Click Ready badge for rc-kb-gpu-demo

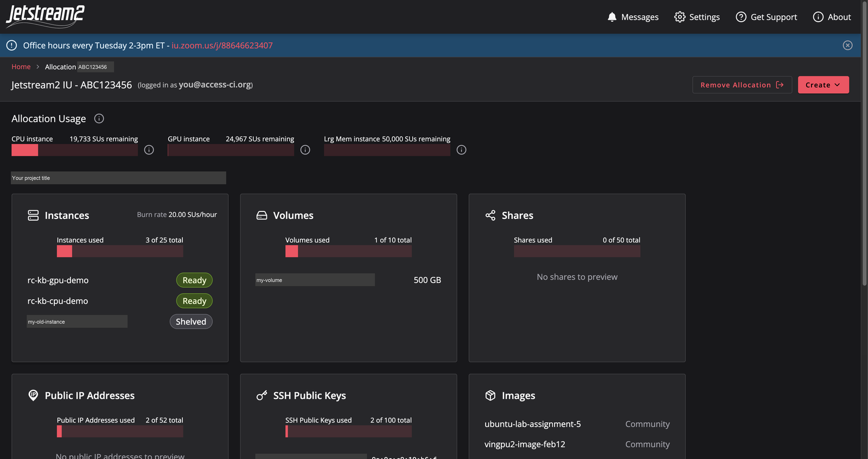pyautogui.click(x=194, y=280)
